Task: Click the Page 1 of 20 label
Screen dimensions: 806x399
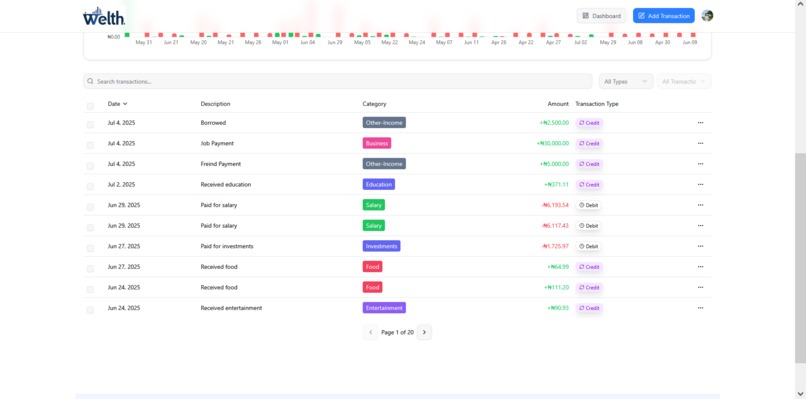Action: (397, 333)
